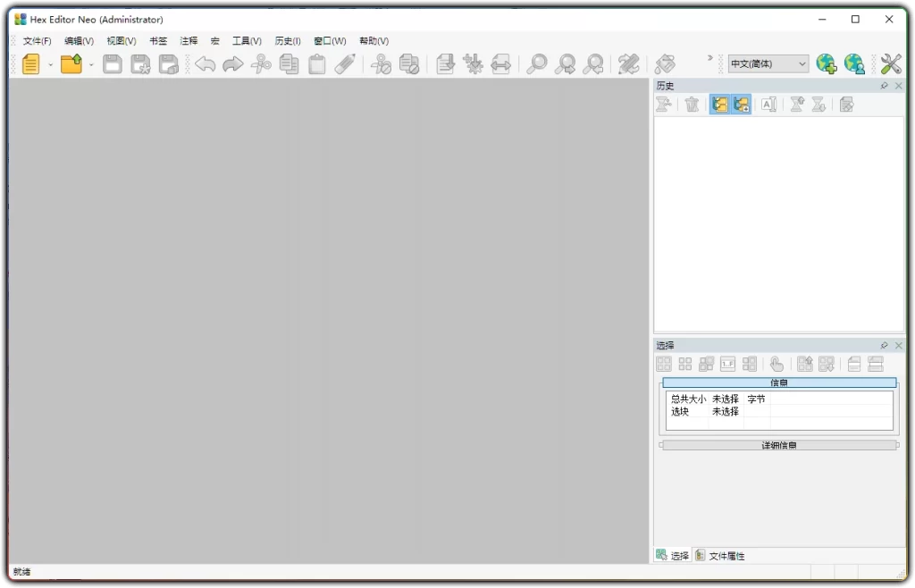Click the Paste clipboard icon
Image resolution: width=915 pixels, height=588 pixels.
pos(316,63)
